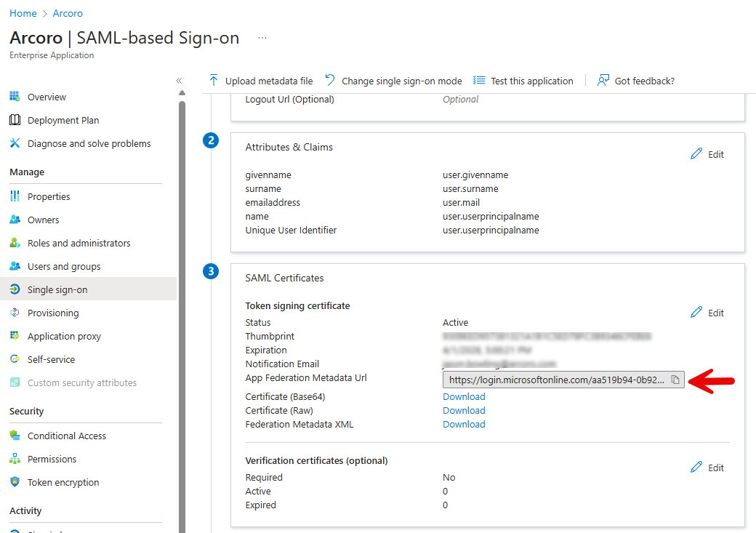Click Upload metadata file command
This screenshot has width=756, height=533.
click(x=261, y=81)
